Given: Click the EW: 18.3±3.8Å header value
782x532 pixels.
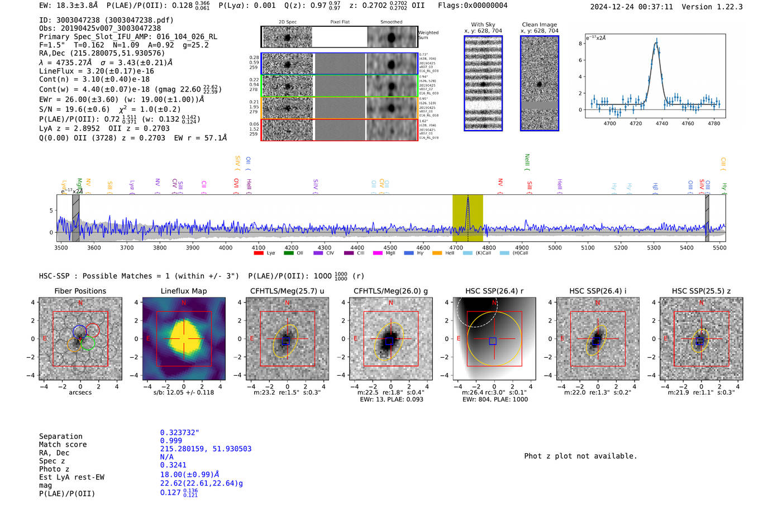Looking at the screenshot, I should (x=69, y=5).
